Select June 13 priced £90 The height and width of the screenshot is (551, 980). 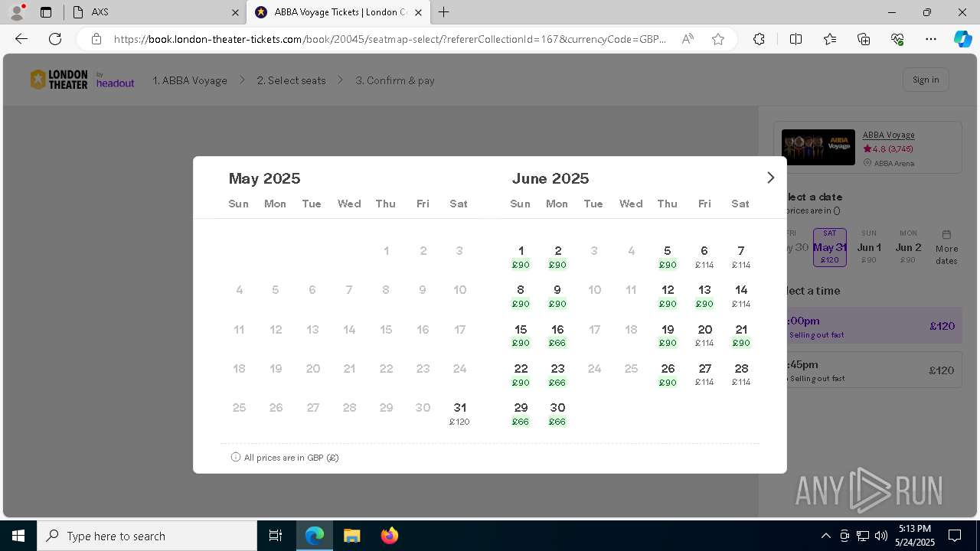click(704, 296)
